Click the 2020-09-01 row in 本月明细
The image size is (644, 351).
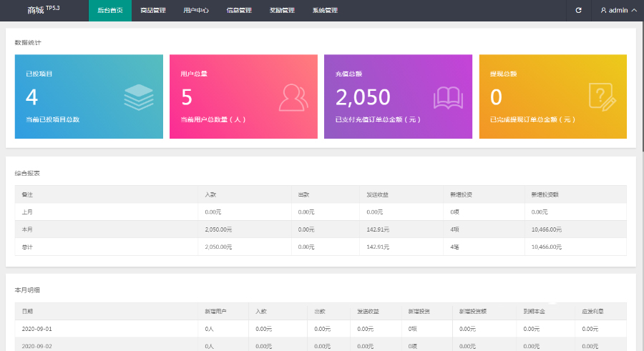[x=320, y=329]
